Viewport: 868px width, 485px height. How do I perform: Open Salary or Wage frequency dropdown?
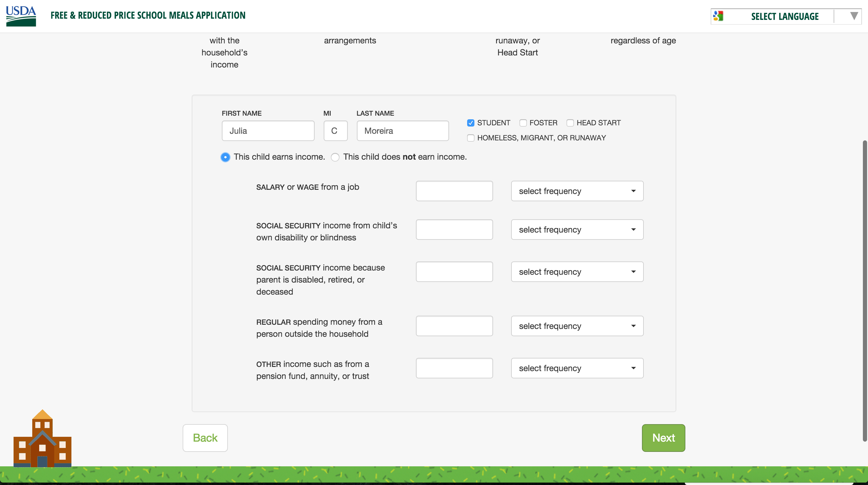pyautogui.click(x=577, y=191)
